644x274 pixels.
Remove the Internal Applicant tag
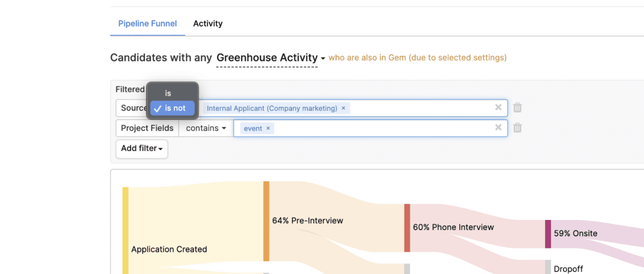tap(343, 108)
